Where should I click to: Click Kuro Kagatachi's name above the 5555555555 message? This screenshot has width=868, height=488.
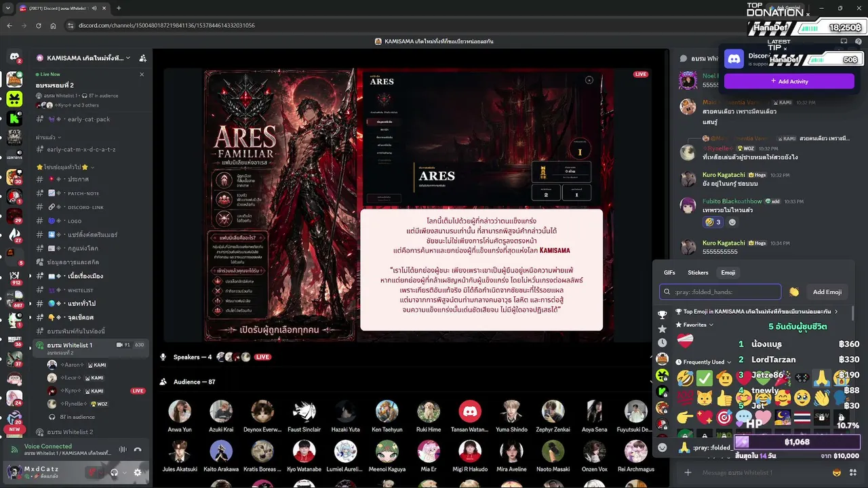tap(726, 243)
